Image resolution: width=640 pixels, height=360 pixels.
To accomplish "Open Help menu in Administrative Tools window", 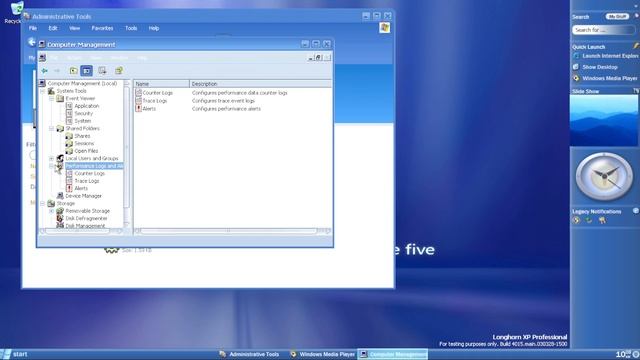I will pos(154,28).
